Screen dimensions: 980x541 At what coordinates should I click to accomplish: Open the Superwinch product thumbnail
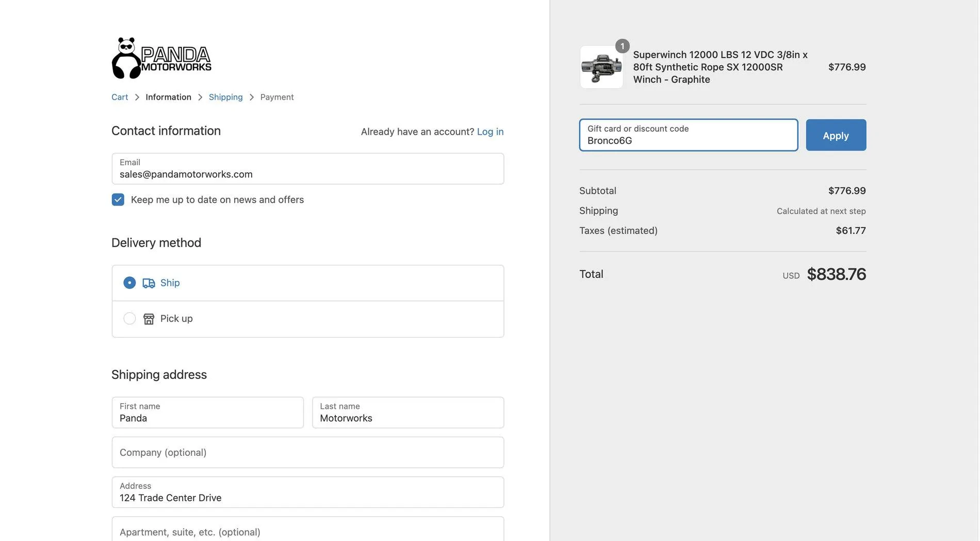tap(601, 67)
